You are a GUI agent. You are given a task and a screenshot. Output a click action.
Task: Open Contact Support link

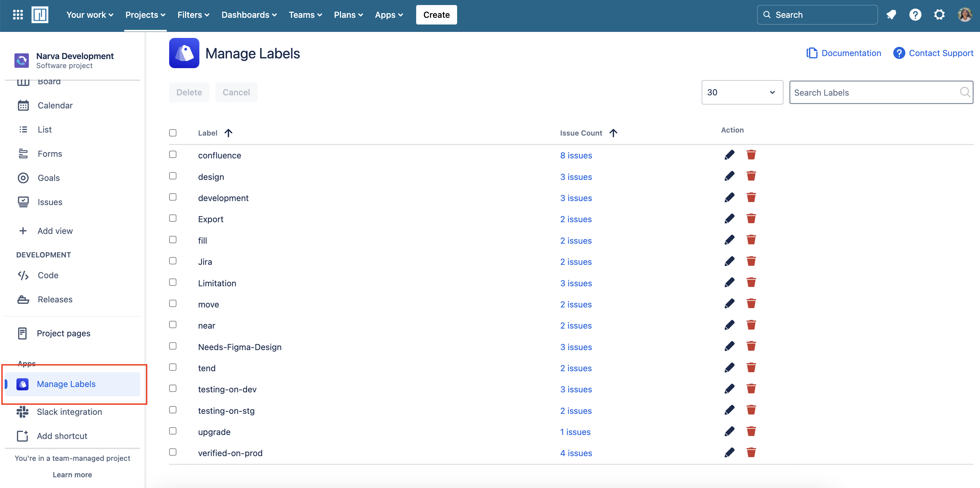click(x=940, y=53)
